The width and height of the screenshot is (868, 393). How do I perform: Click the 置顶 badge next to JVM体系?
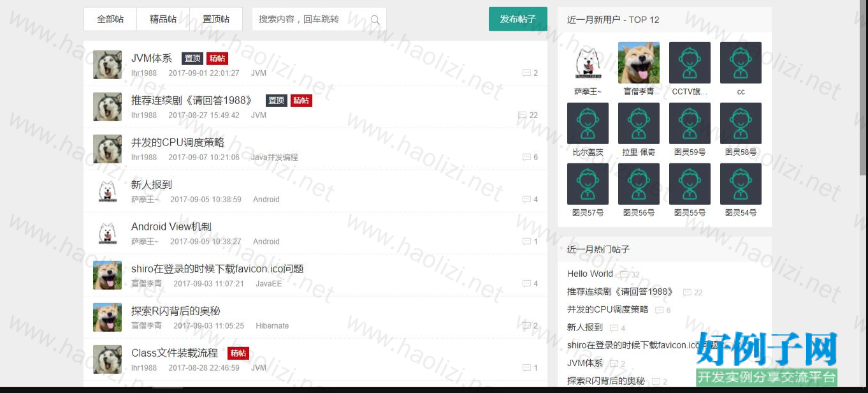tap(192, 58)
